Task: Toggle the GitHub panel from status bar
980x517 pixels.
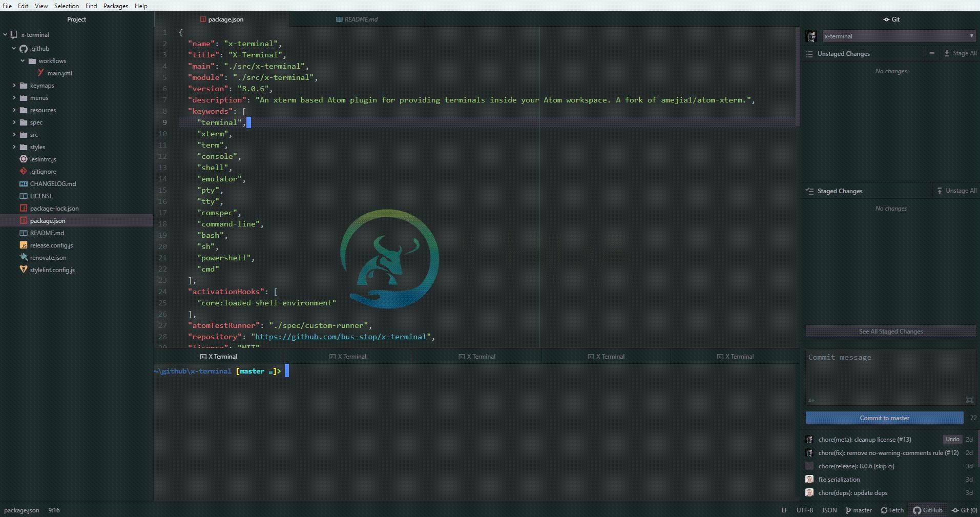Action: pos(928,510)
